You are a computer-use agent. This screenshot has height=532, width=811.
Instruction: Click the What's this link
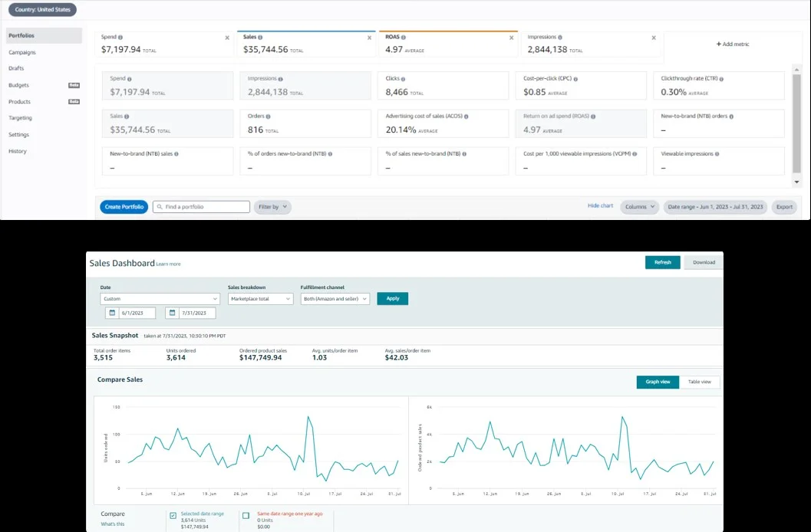pyautogui.click(x=113, y=524)
